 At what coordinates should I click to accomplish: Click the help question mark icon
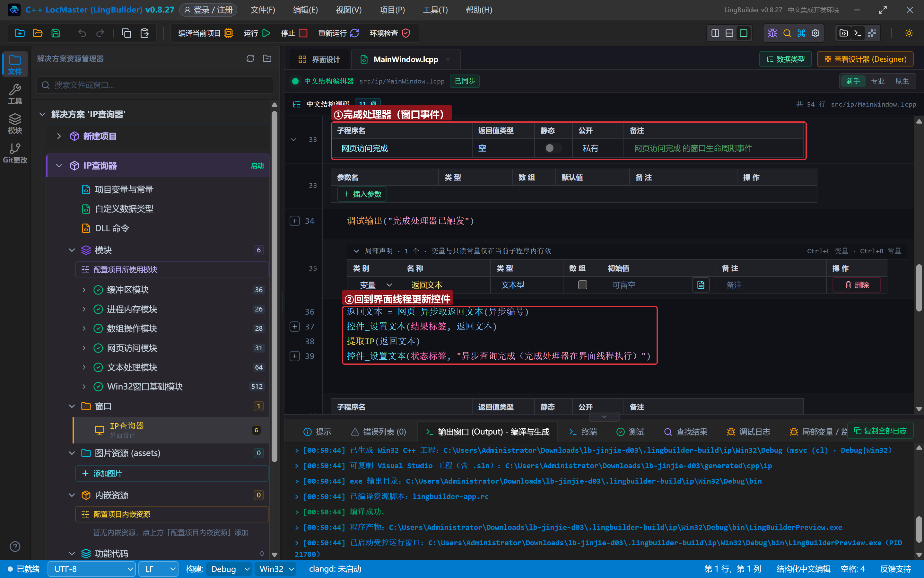tap(15, 546)
